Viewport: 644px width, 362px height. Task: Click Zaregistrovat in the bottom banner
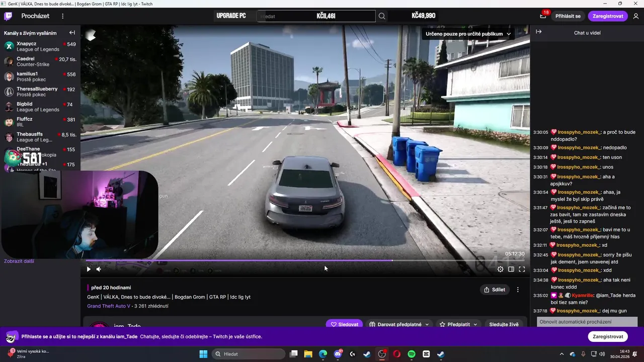coord(608,336)
